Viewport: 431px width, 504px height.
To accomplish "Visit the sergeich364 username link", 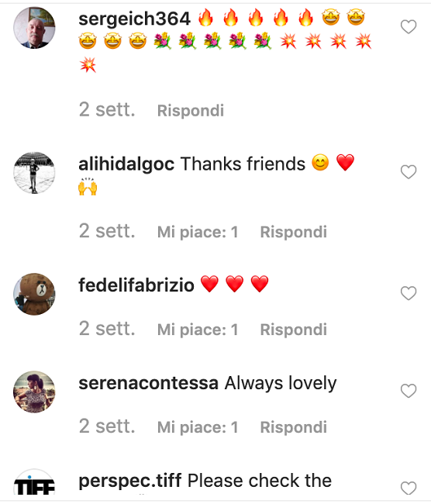I will coord(135,19).
